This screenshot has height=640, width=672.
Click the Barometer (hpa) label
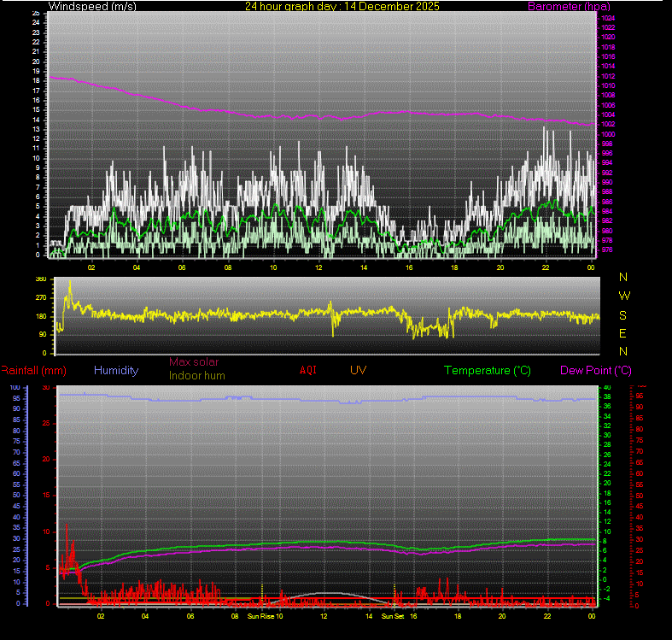click(569, 6)
